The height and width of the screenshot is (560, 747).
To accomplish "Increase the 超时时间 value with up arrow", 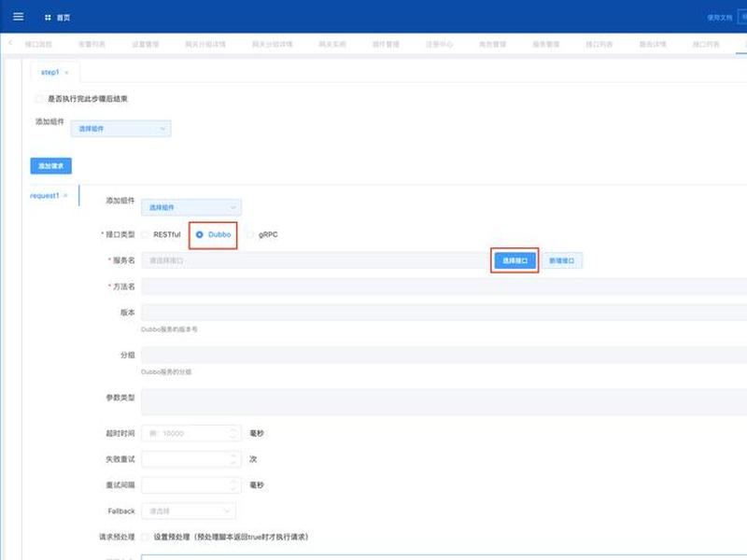I will (x=233, y=429).
